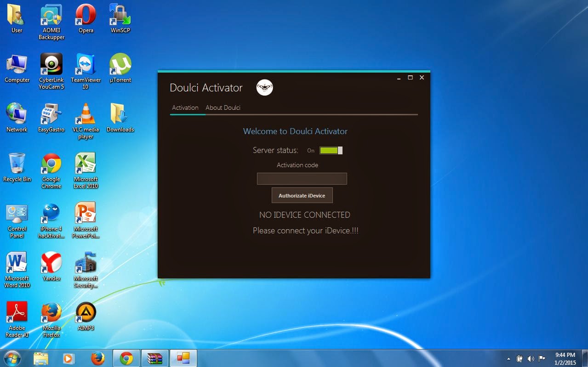Click the Activation code input field
This screenshot has width=588, height=367.
click(x=302, y=179)
